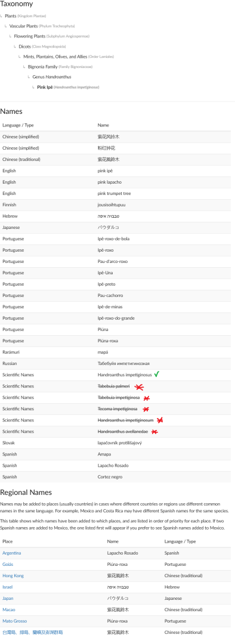Visit the Israel place link
Image resolution: width=235 pixels, height=644 pixels.
(x=7, y=587)
